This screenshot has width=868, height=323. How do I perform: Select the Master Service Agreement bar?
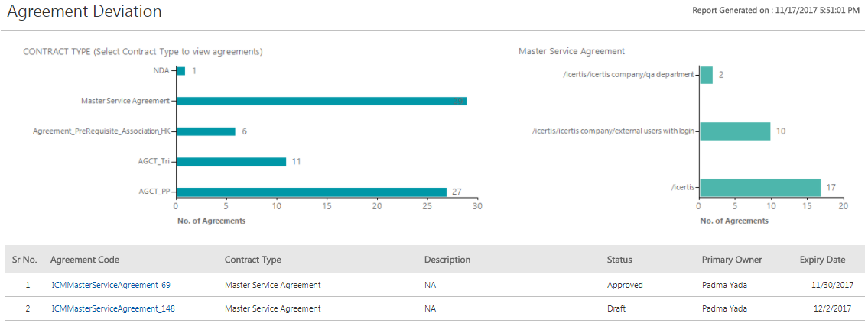point(321,101)
